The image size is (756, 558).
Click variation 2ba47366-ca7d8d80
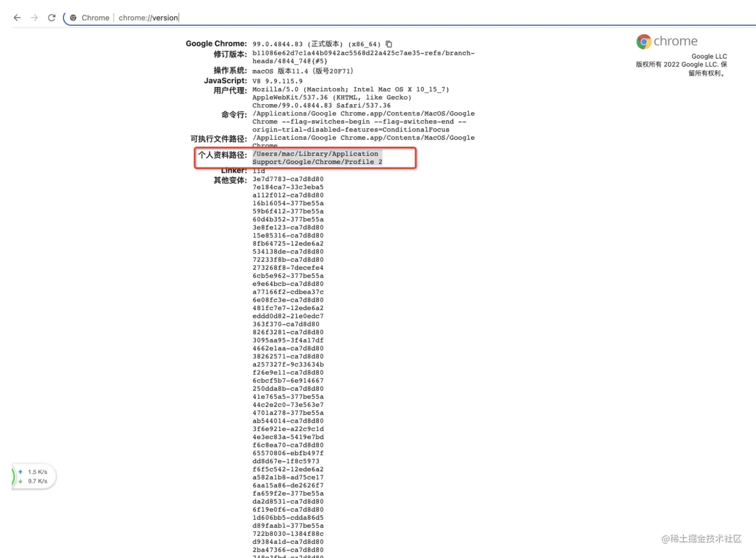[x=288, y=550]
